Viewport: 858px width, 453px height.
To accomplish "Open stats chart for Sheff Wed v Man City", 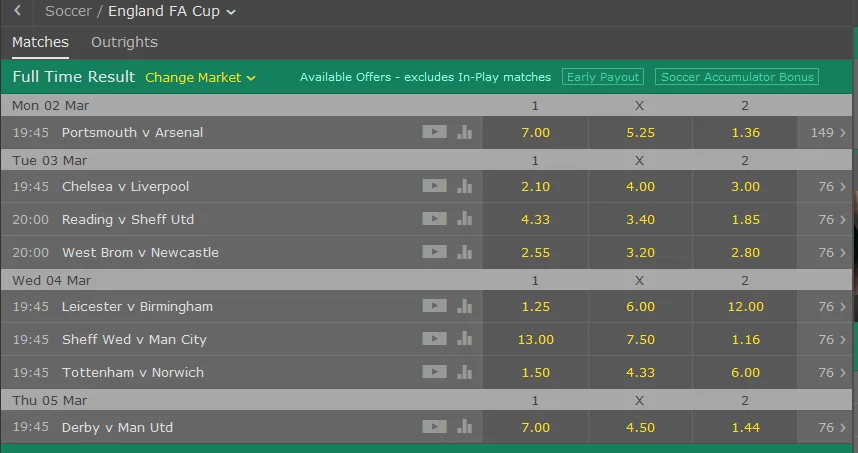I will 464,339.
